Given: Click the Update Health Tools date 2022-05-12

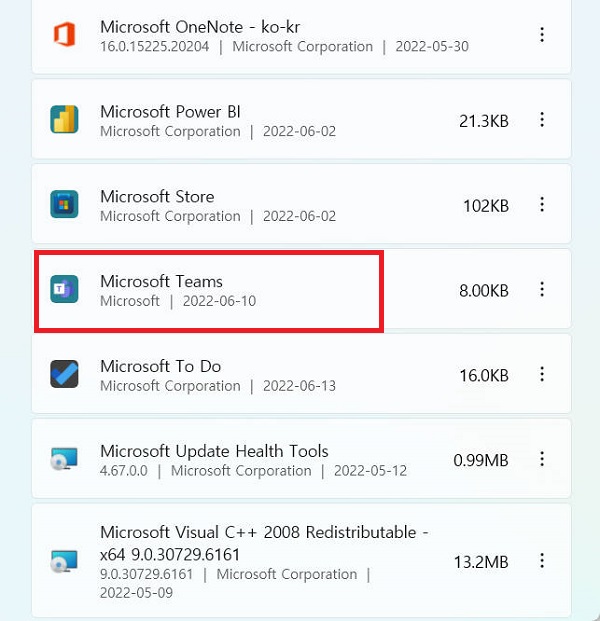Looking at the screenshot, I should pos(370,471).
